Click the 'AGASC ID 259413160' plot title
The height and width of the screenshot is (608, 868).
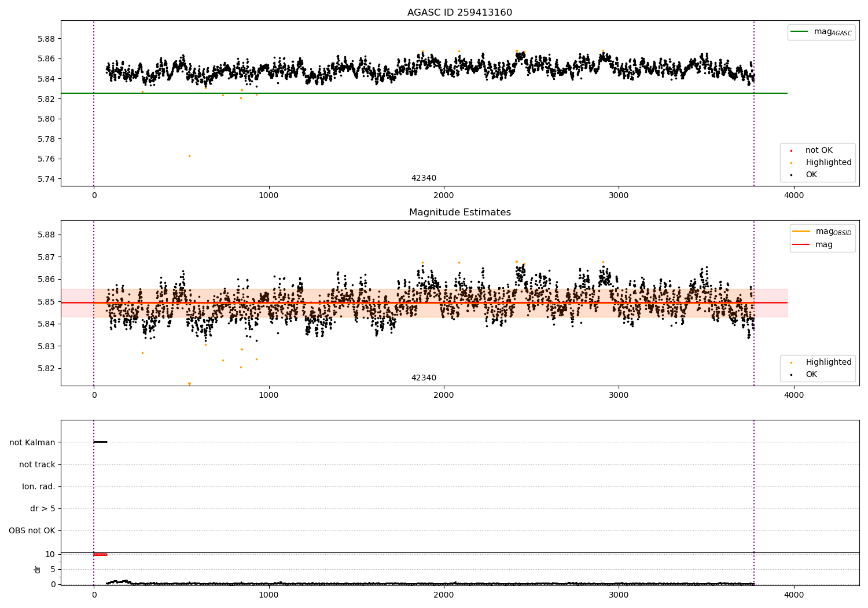(x=459, y=13)
